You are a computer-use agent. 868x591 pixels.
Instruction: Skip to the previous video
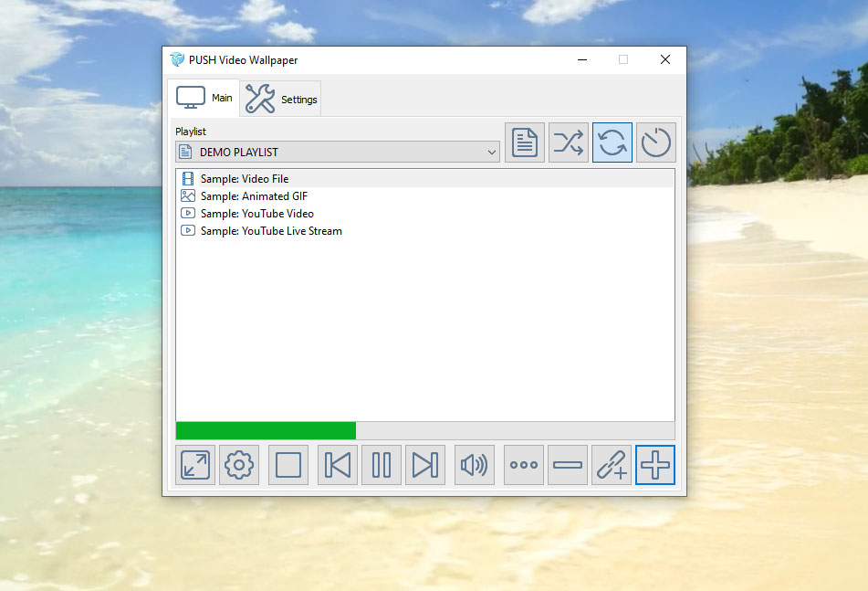pos(338,465)
